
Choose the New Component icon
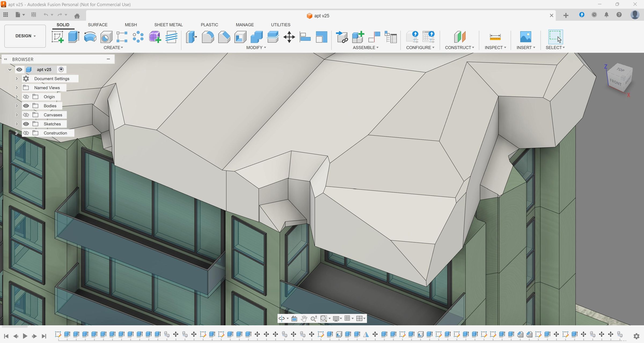[358, 37]
